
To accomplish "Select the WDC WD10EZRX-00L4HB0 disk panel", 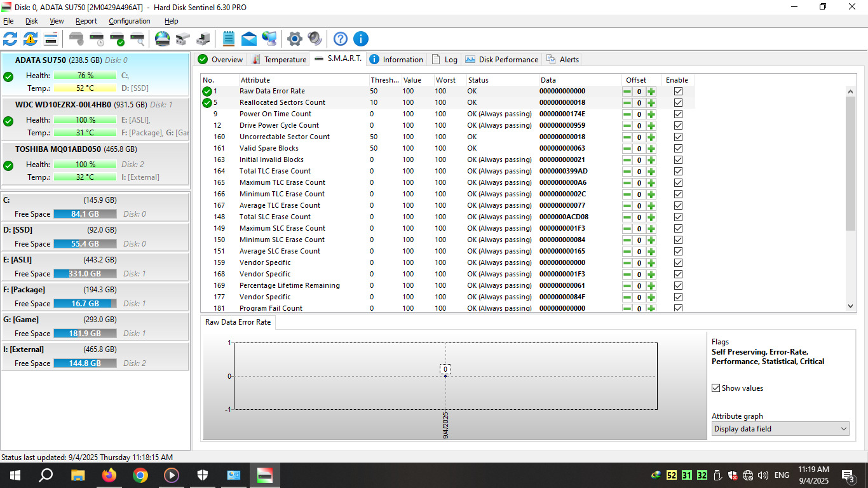I will coord(95,118).
